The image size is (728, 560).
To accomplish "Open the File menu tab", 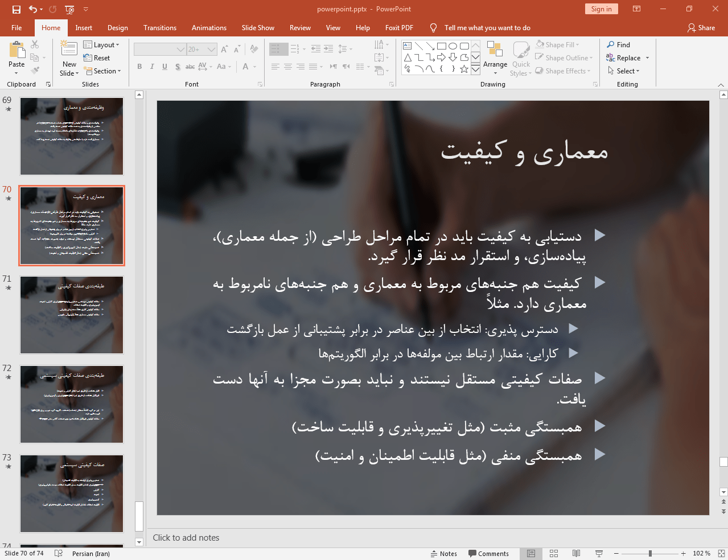I will pyautogui.click(x=17, y=27).
